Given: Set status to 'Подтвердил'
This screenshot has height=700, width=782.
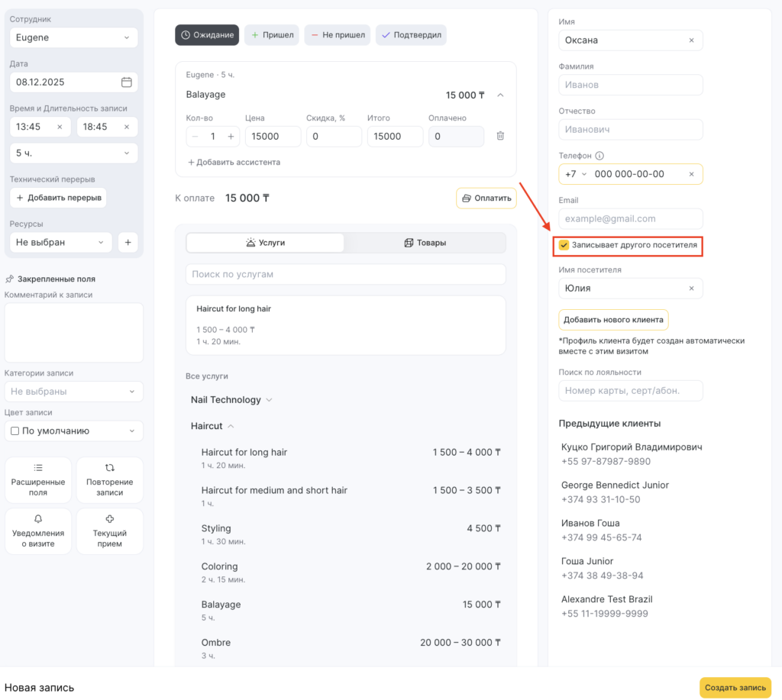Looking at the screenshot, I should click(x=411, y=35).
